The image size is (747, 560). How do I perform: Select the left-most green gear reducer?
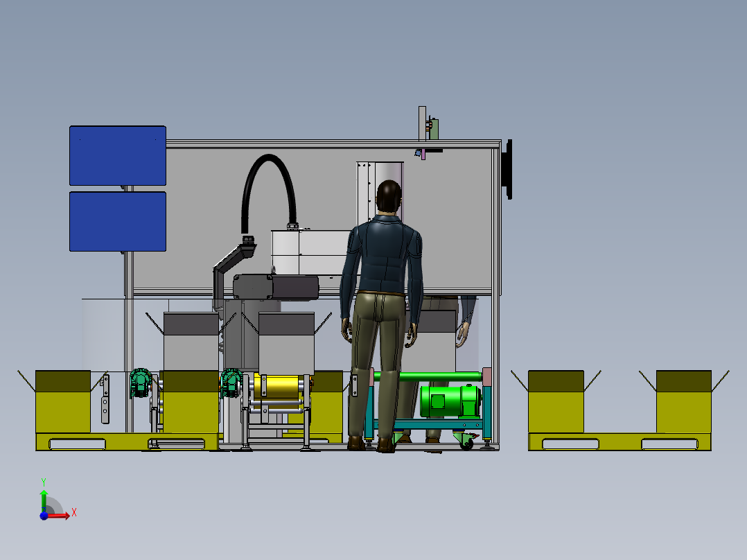tap(141, 383)
